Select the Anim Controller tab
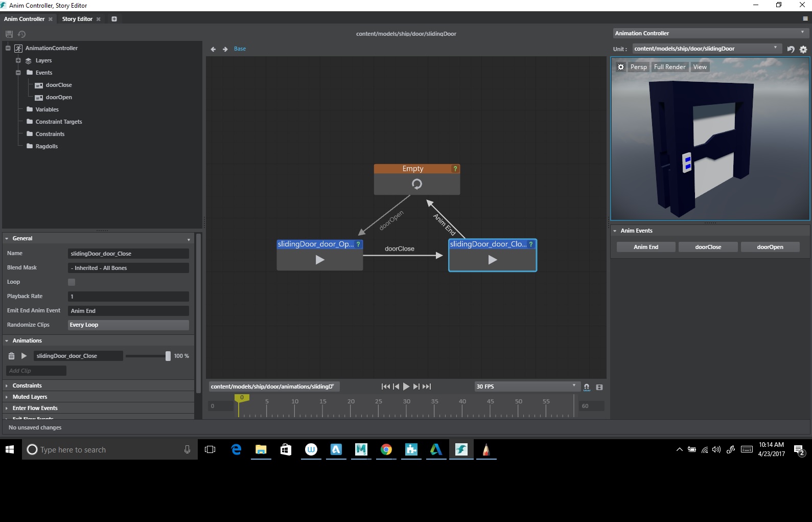Image resolution: width=812 pixels, height=522 pixels. (x=25, y=19)
